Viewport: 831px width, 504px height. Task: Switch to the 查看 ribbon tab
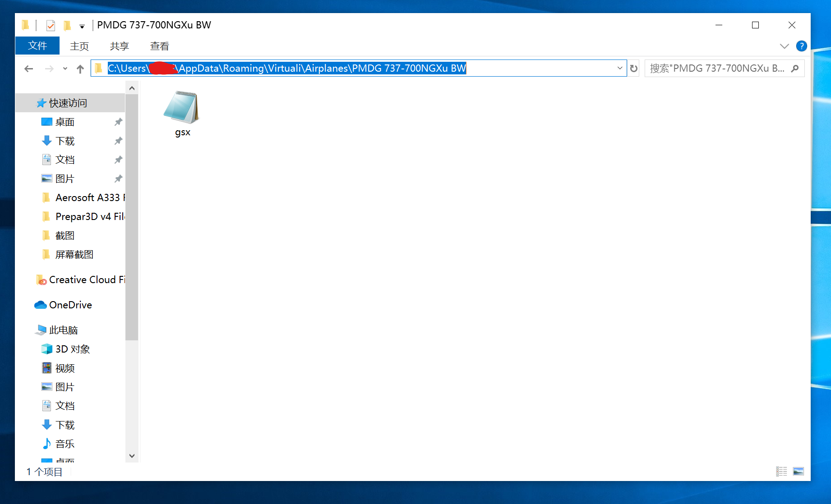[160, 46]
